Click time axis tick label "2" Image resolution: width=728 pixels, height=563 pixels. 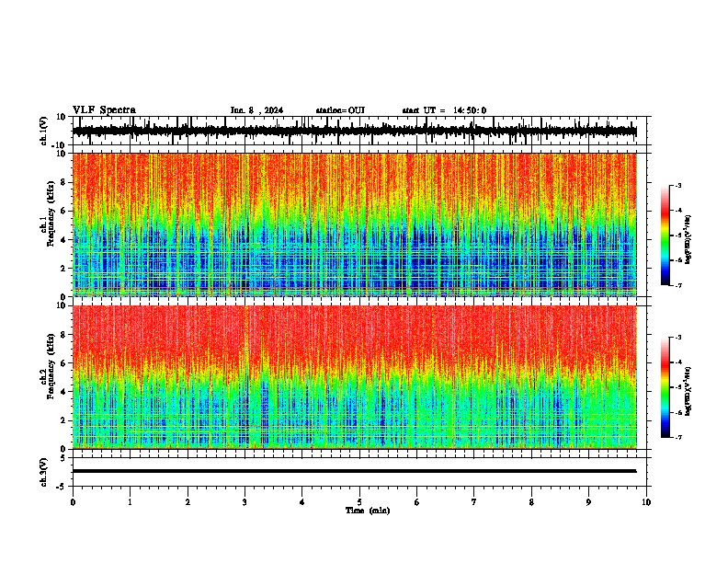click(x=188, y=502)
